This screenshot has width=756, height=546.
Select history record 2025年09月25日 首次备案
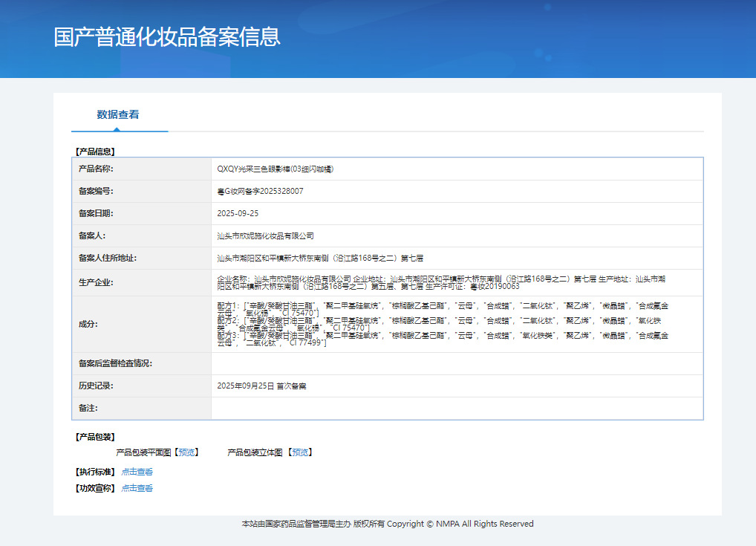262,386
